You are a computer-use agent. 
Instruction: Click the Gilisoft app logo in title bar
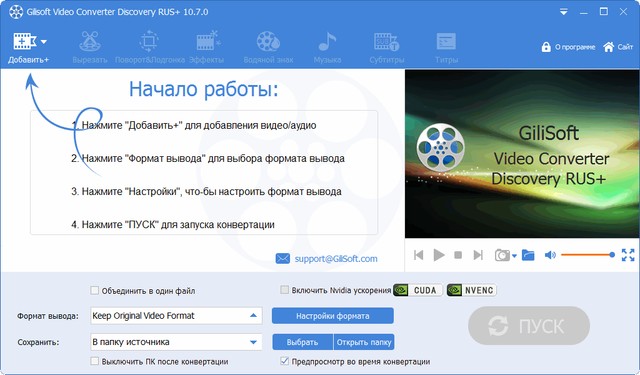(x=16, y=12)
